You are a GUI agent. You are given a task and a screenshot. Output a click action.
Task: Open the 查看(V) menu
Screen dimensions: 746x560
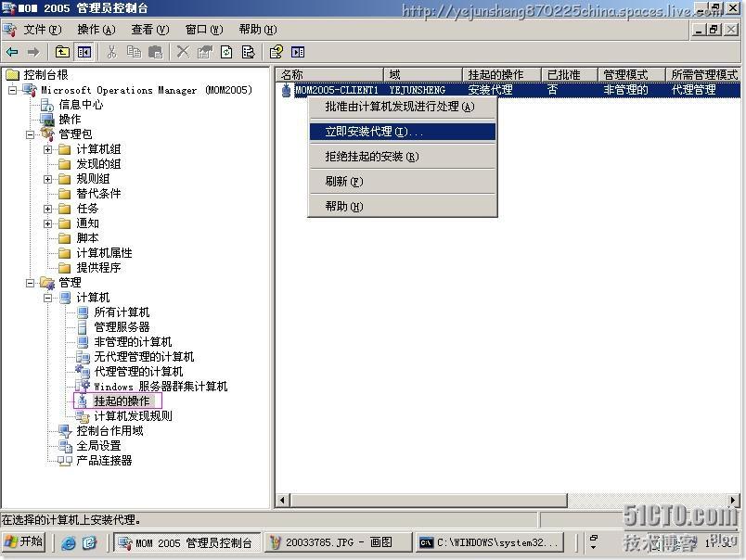pos(150,30)
